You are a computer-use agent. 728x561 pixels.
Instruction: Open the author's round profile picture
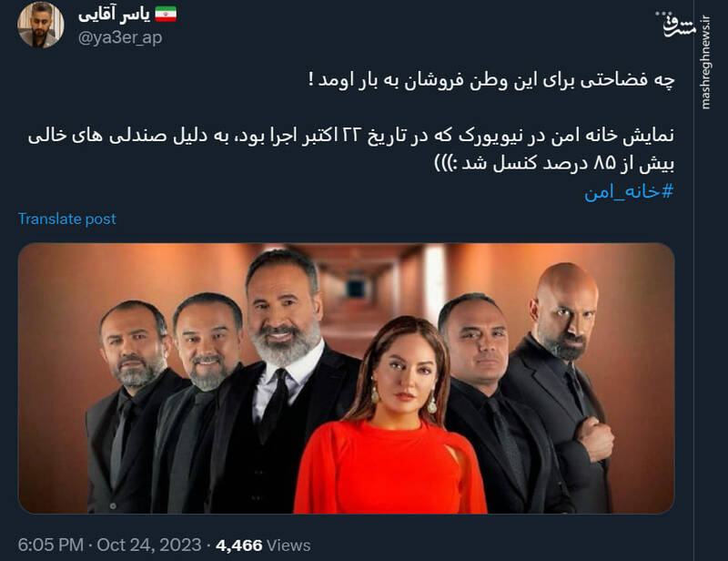coord(41,25)
